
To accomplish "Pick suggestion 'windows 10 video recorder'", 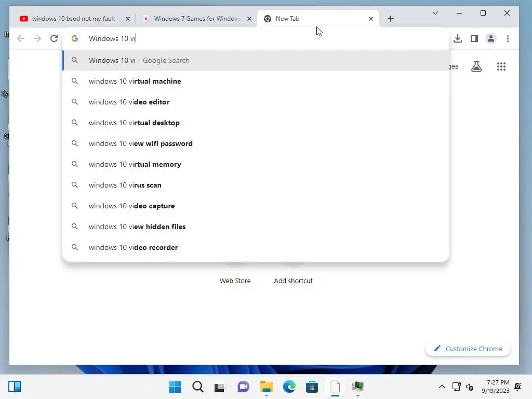I will (x=256, y=247).
